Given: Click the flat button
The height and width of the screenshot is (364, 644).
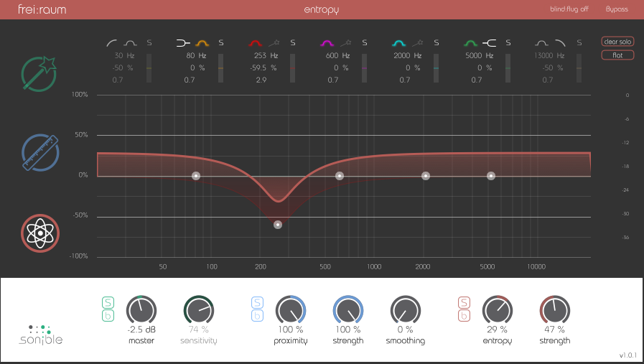Looking at the screenshot, I should [617, 55].
